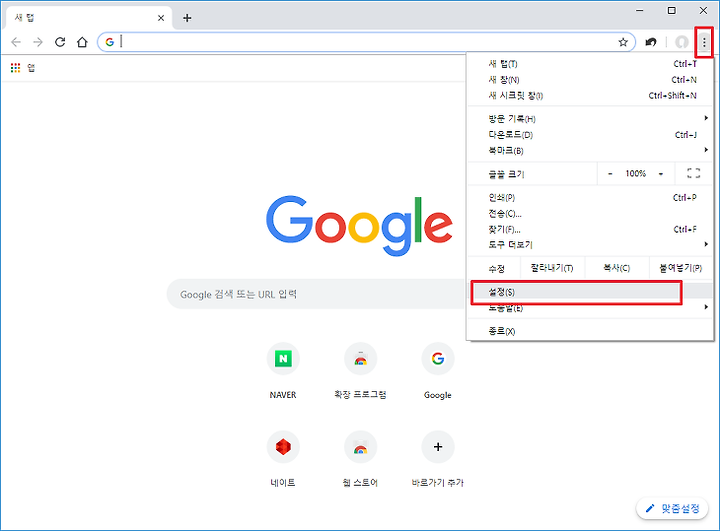Open the apps grid icon in bookmarks bar

[16, 68]
